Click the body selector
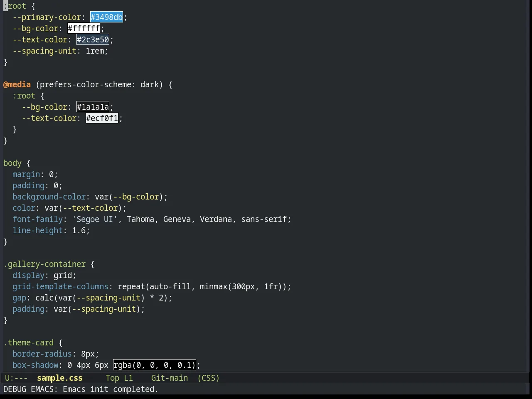This screenshot has height=399, width=532. 12,163
